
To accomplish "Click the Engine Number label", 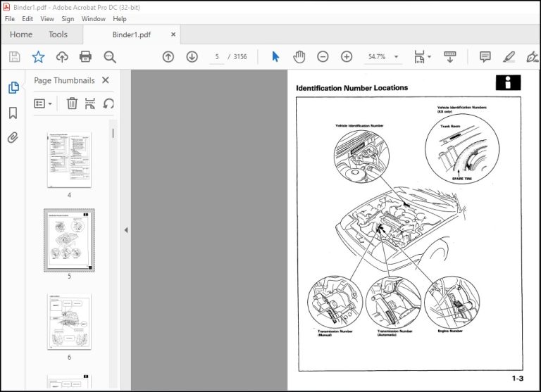I will (450, 331).
